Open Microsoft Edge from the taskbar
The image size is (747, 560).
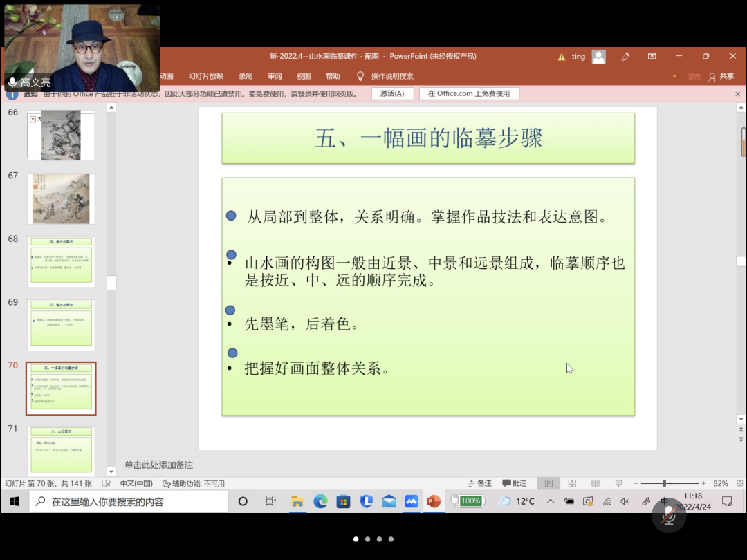pyautogui.click(x=320, y=501)
